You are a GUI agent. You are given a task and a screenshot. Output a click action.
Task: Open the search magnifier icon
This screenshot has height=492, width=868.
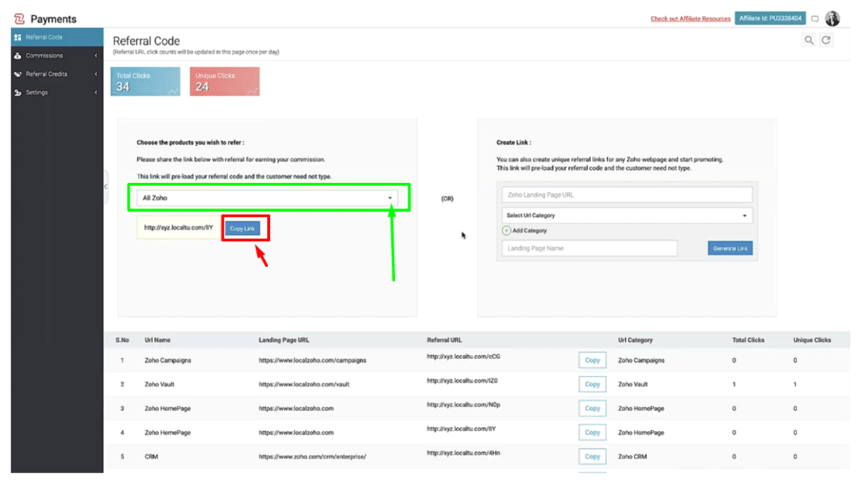[809, 40]
